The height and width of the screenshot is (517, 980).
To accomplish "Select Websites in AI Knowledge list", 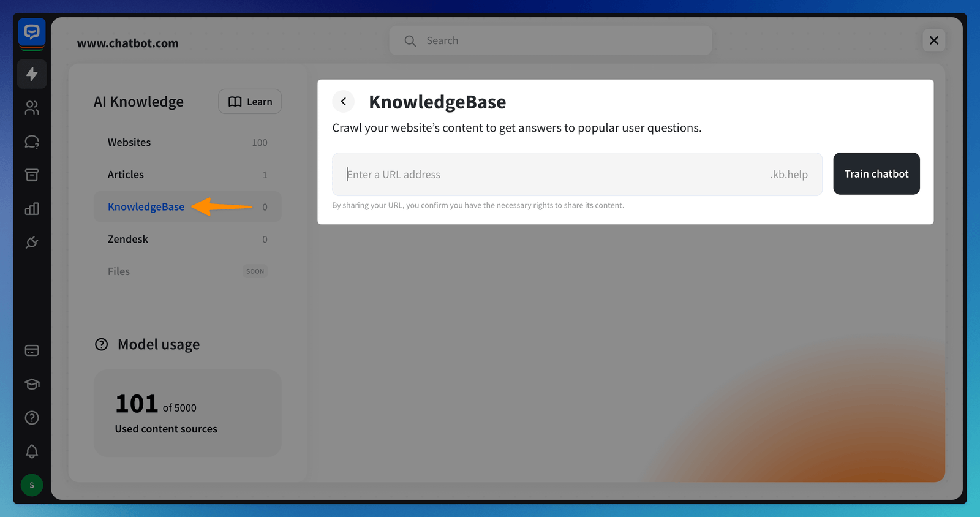I will pyautogui.click(x=129, y=142).
